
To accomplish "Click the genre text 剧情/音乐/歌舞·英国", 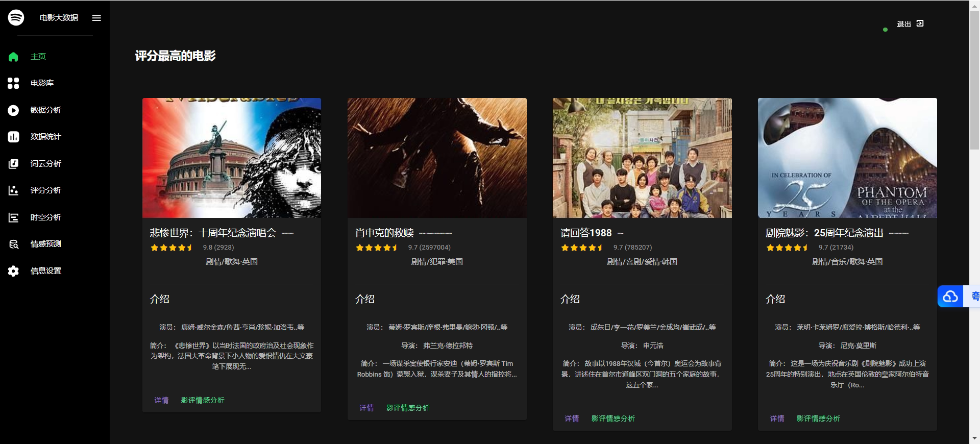I will (x=847, y=262).
